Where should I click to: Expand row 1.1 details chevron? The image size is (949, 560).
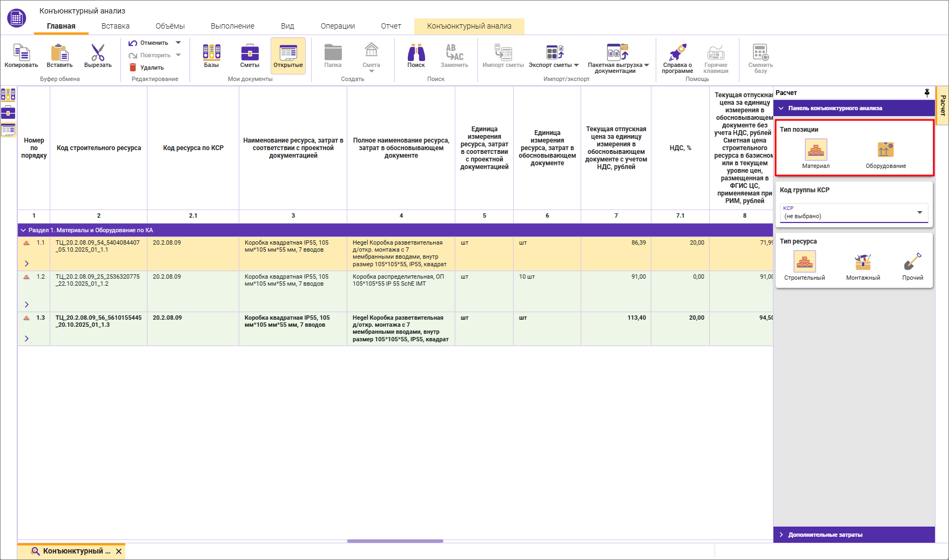26,264
